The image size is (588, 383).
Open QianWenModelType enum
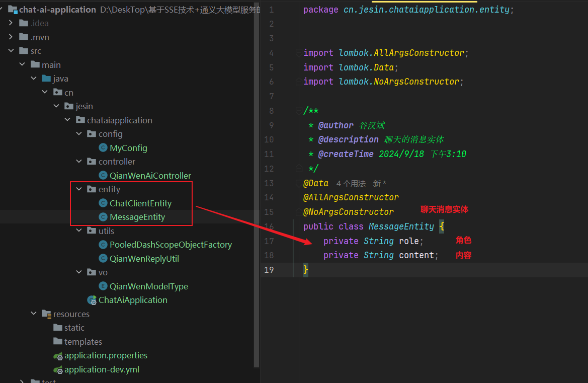[x=148, y=286]
